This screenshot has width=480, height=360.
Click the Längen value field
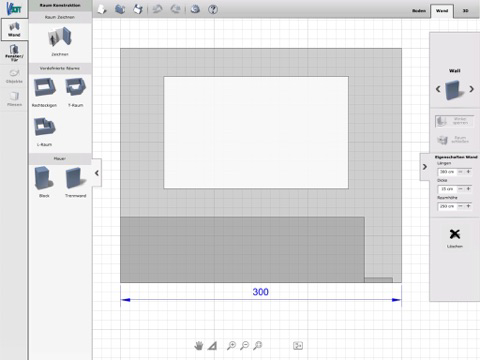point(447,172)
